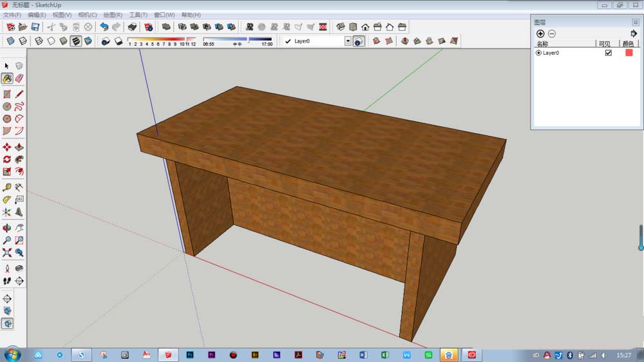This screenshot has height=362, width=644.
Task: Add a new layer with plus button
Action: (x=540, y=33)
